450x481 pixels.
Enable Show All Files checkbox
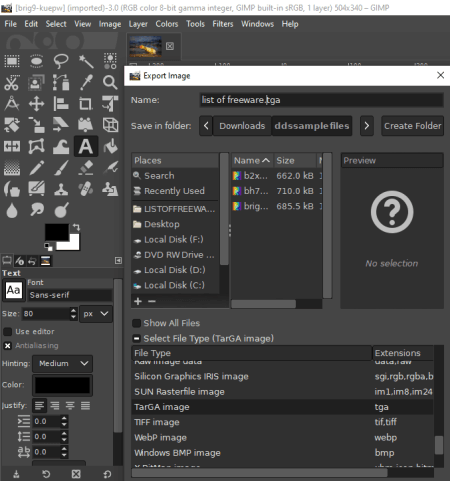[x=136, y=323]
